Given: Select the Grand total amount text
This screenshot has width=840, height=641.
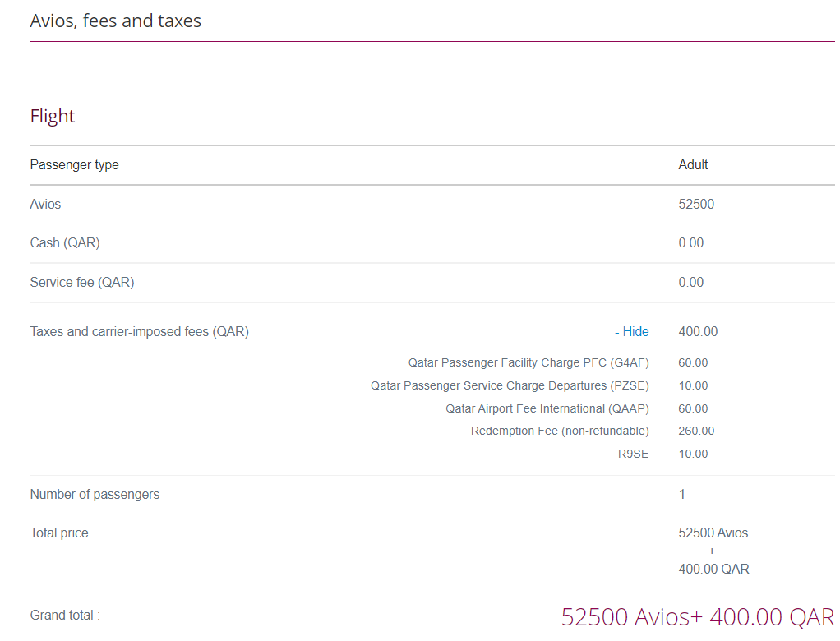Looking at the screenshot, I should 696,615.
